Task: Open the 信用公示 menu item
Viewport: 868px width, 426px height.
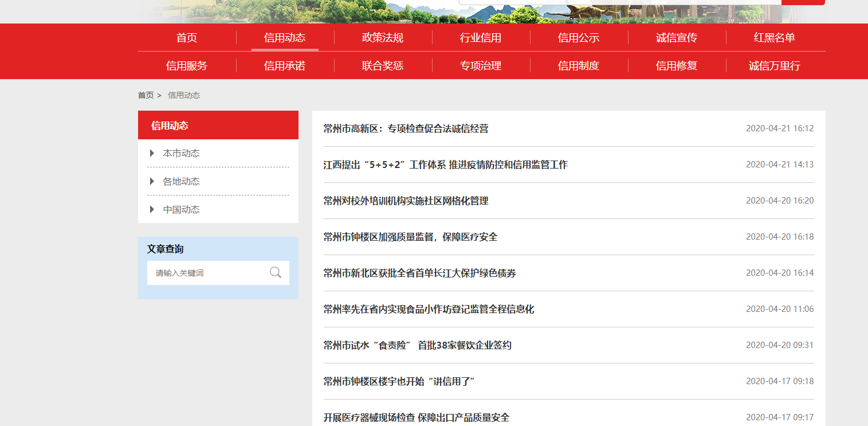Action: tap(579, 38)
